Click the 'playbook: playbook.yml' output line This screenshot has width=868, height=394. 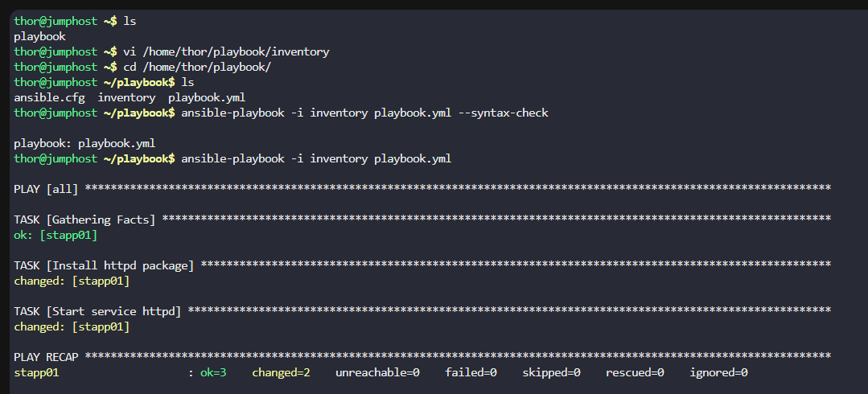84,144
